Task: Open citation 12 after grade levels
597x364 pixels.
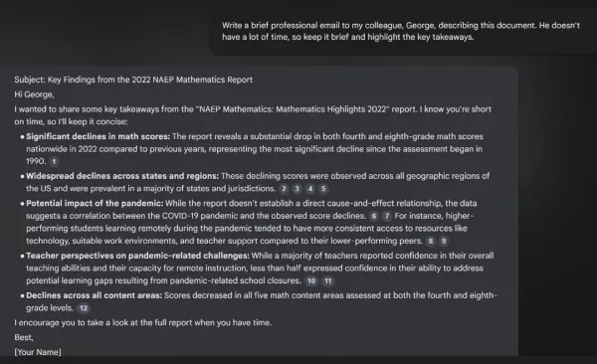Action: [84, 308]
